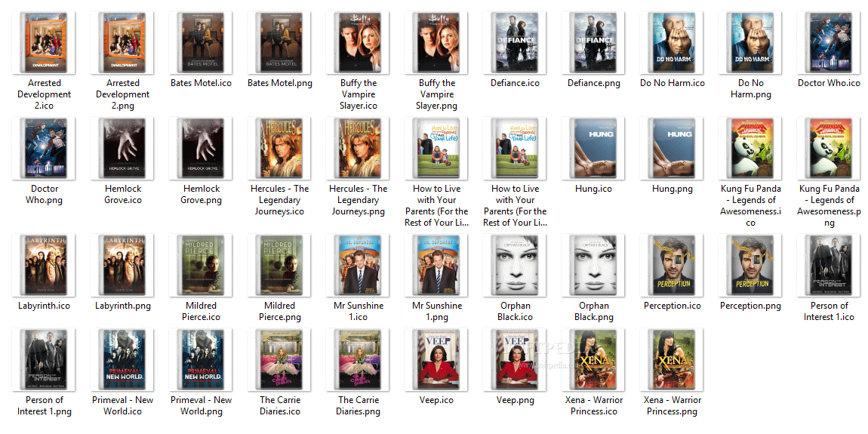Select the Mr Sunshine 1.png icon
Viewport: 868px width, 434px height.
coord(437,265)
